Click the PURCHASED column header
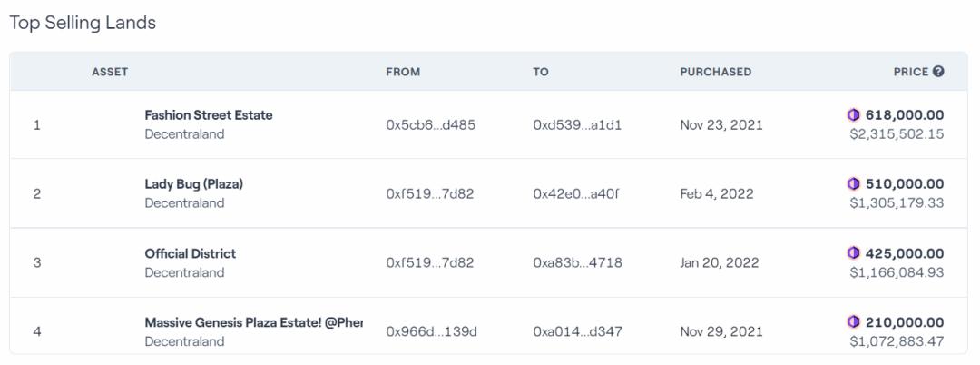 716,72
